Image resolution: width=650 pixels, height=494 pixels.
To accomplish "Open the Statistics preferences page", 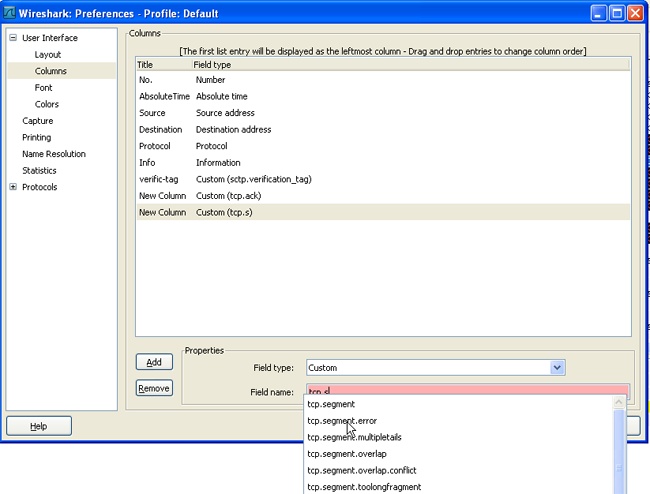I will pos(39,170).
